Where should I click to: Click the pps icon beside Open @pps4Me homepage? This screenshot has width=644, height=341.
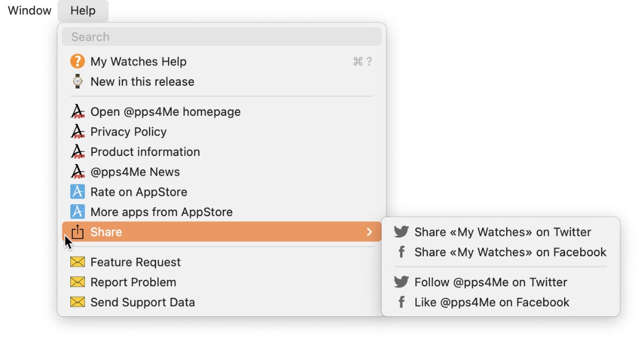tap(78, 112)
